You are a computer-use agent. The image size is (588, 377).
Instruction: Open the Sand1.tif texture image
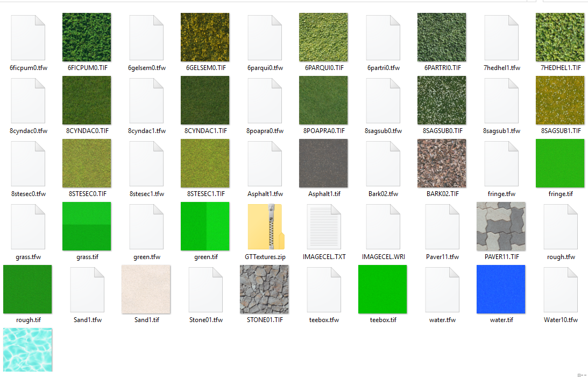coord(146,289)
